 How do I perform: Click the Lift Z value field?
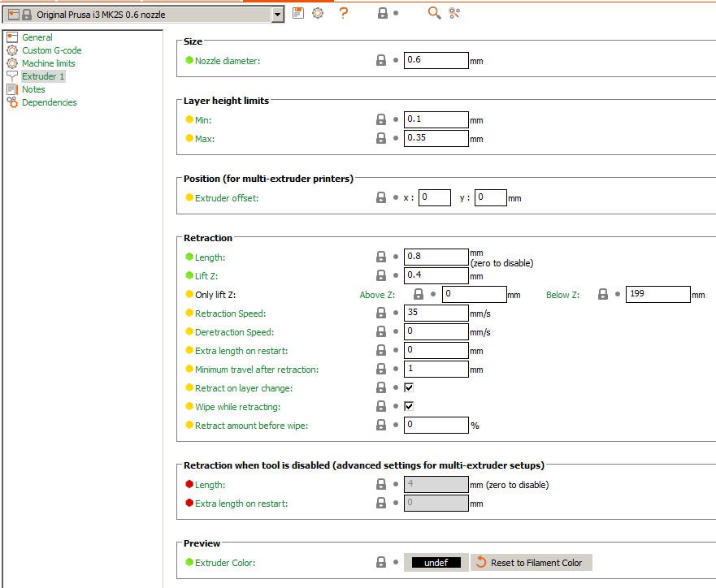click(436, 275)
